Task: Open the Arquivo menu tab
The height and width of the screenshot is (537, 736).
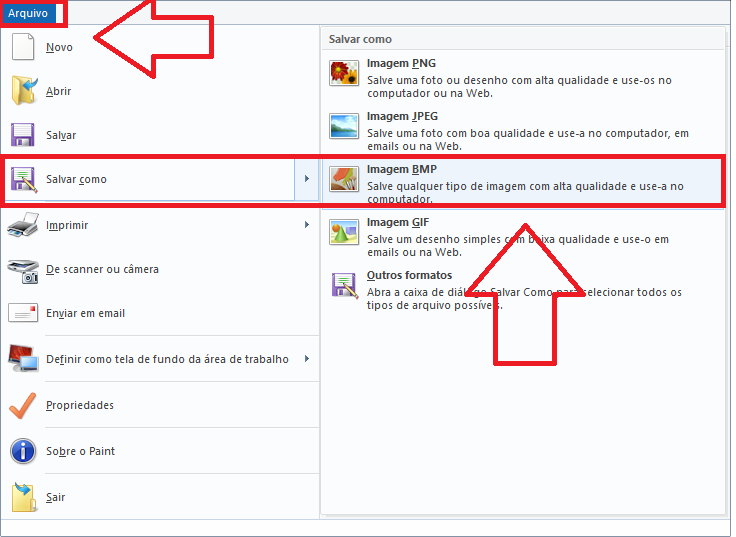Action: coord(28,13)
